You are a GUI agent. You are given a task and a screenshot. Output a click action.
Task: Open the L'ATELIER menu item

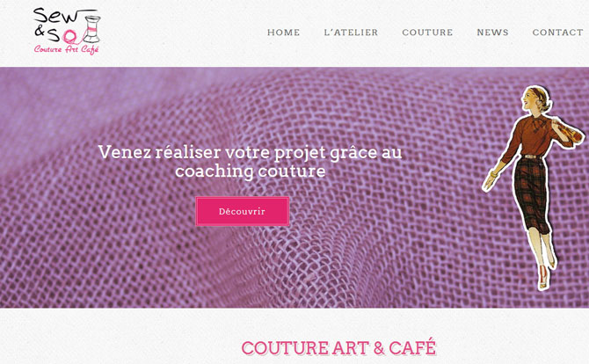[351, 33]
